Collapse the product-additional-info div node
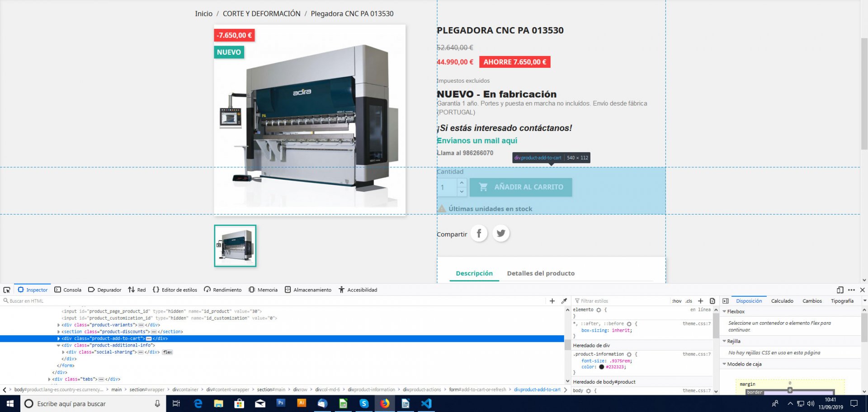Viewport: 868px width, 412px height. pos(58,345)
